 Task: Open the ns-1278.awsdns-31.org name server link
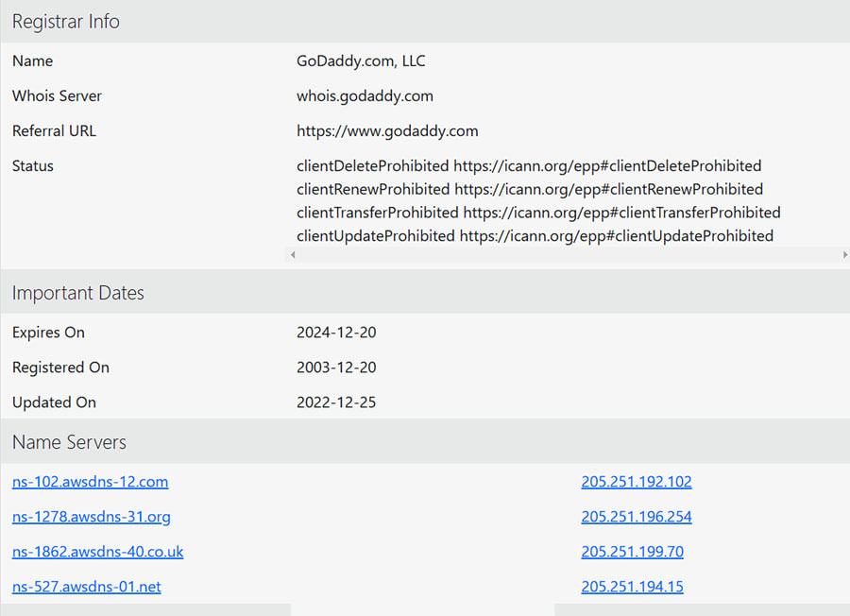[91, 517]
